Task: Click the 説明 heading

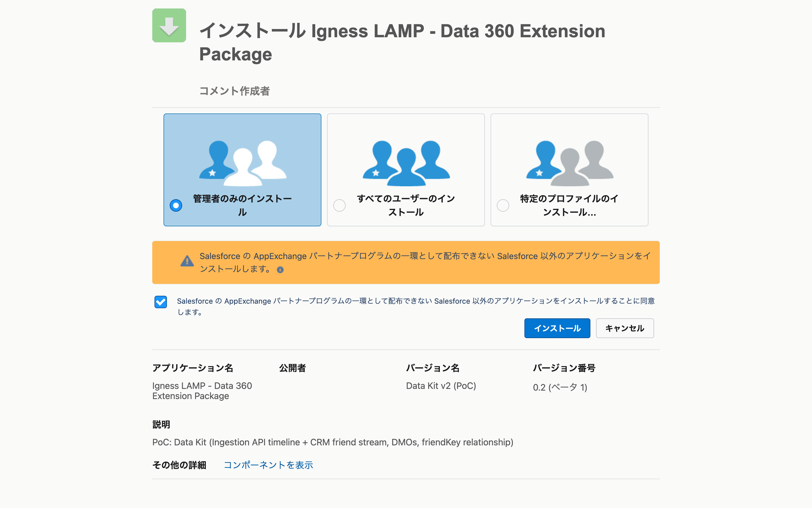Action: [x=161, y=424]
